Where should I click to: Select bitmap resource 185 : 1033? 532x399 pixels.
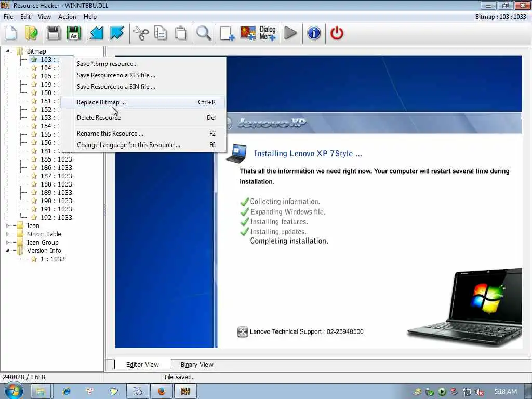(56, 159)
